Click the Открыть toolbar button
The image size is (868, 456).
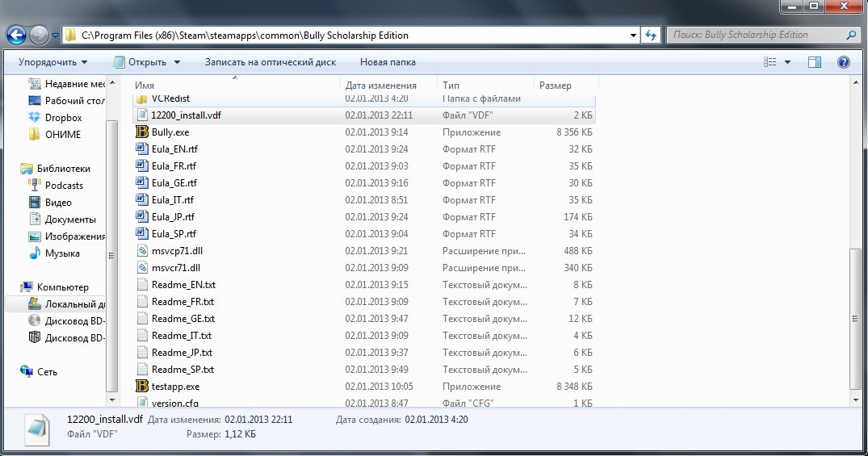[140, 62]
